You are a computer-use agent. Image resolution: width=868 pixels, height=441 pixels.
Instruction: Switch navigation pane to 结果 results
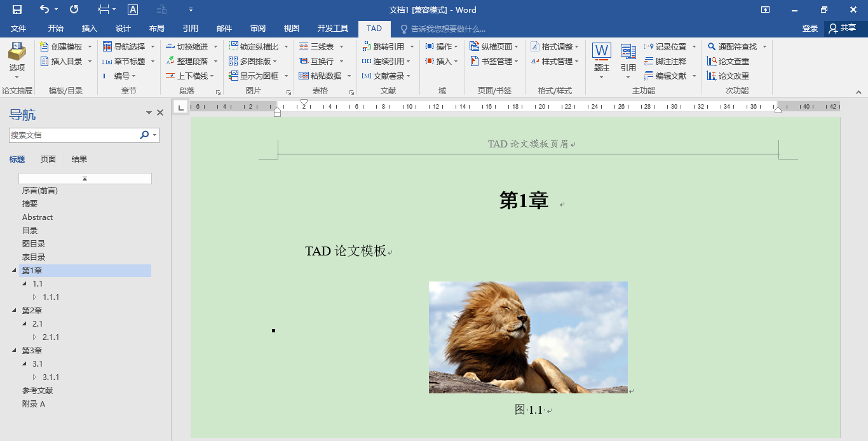click(x=79, y=159)
